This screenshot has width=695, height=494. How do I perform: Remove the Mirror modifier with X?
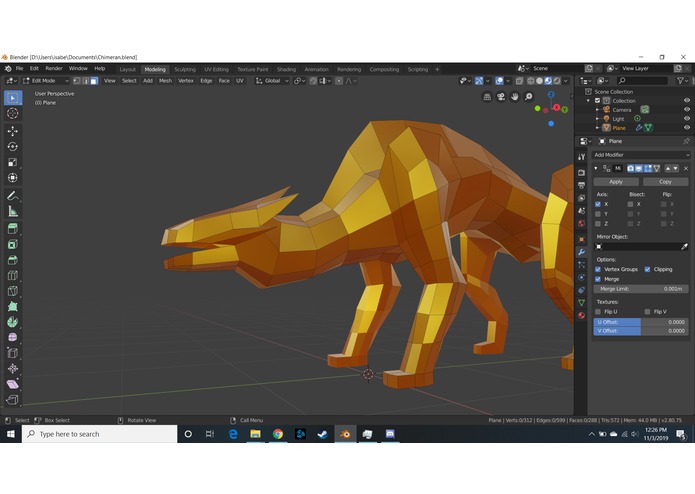click(686, 168)
